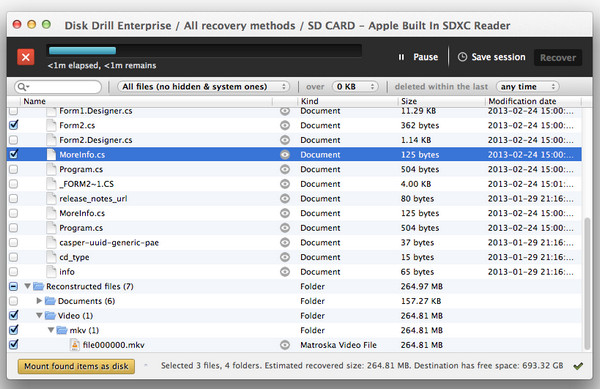The height and width of the screenshot is (389, 600).
Task: Uncheck the highlighted MoreInfo.cs checkbox
Action: [14, 154]
